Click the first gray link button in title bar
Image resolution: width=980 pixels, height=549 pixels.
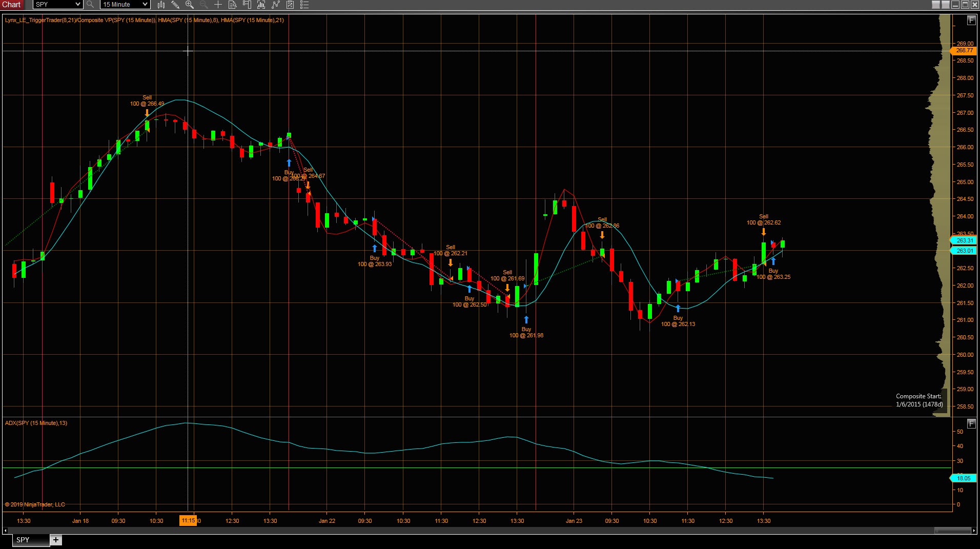click(936, 5)
